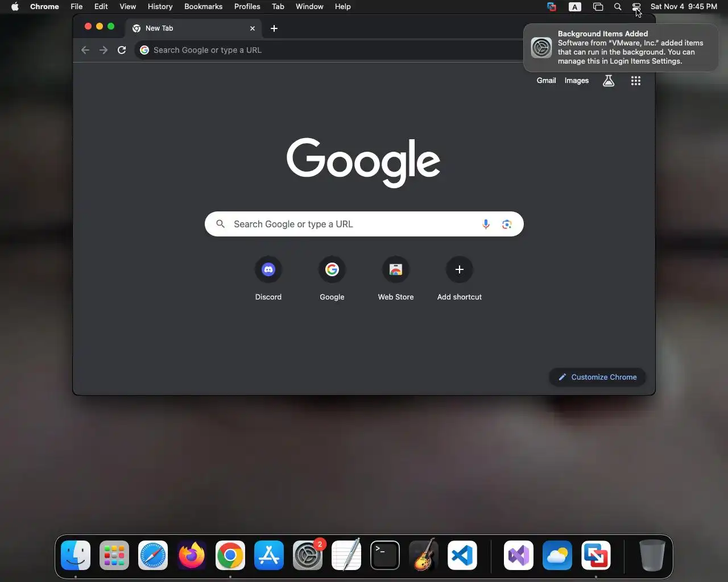Click the Customize Chrome button
The image size is (728, 582).
coord(597,377)
